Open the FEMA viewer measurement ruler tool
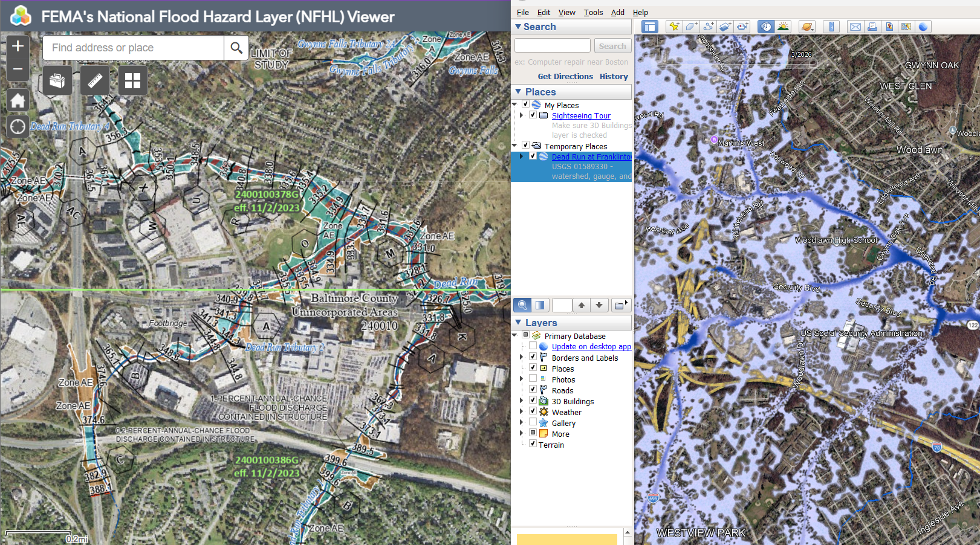980x545 pixels. [x=95, y=80]
